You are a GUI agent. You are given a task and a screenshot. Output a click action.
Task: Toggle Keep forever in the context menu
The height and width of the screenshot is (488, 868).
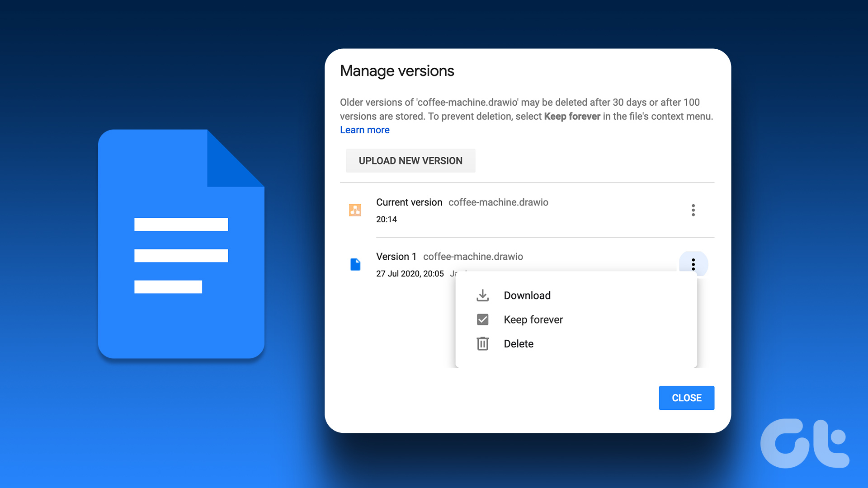pos(533,319)
